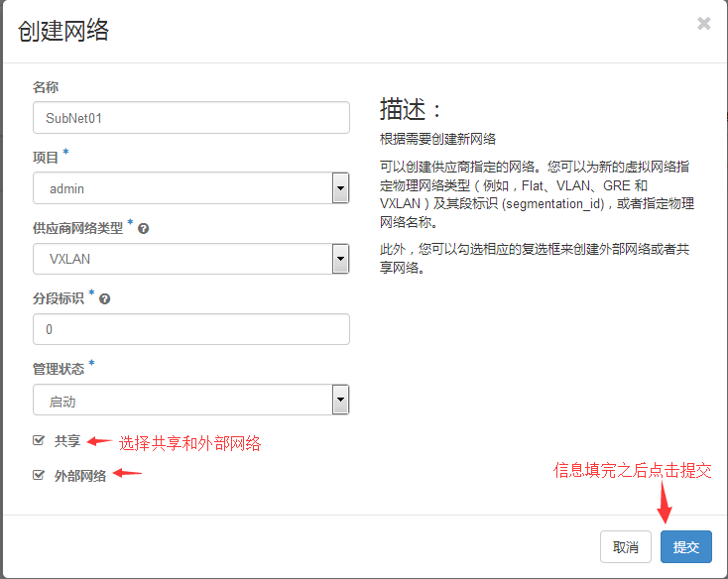Click the help icon beside 分段标识
This screenshot has height=579, width=728.
pos(105,297)
